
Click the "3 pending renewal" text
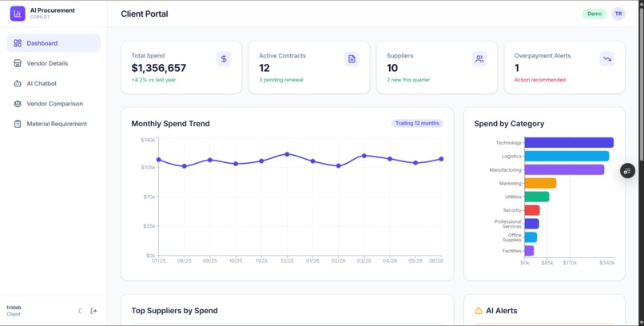281,80
